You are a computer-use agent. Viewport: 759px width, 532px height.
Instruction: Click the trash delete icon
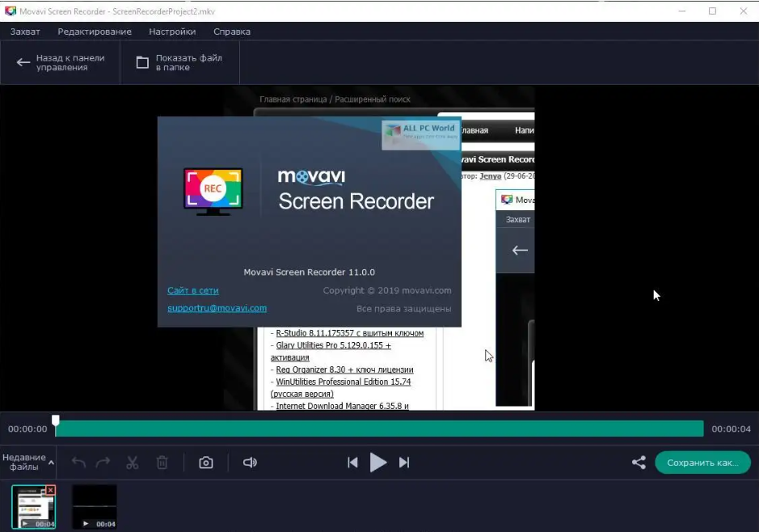(x=162, y=462)
